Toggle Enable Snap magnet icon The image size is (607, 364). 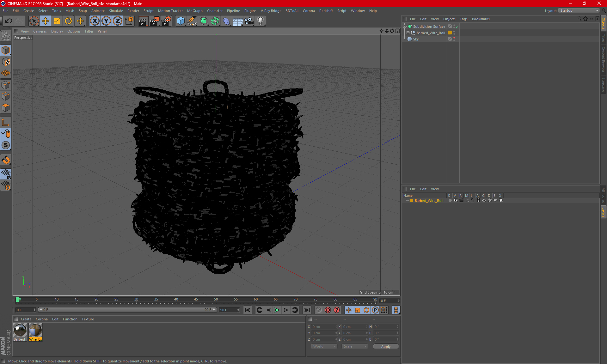click(x=6, y=160)
